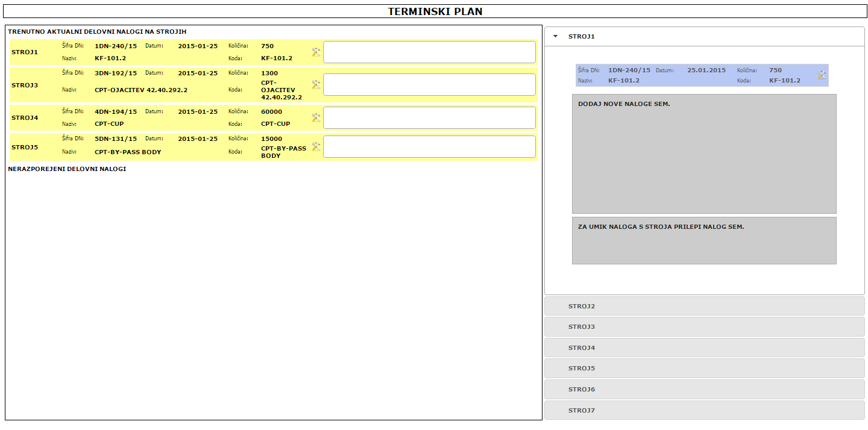Screen dimensions: 868x430
Task: Click the tools icon in the STROJ1 row
Action: tap(316, 52)
